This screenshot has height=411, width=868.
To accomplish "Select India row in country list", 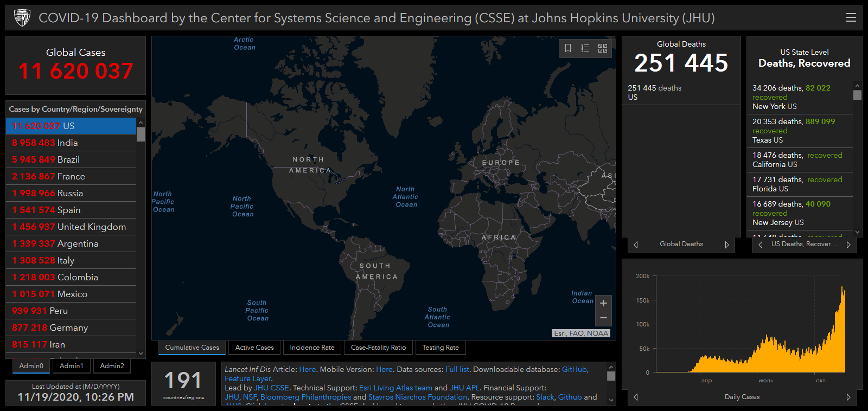I will (71, 143).
